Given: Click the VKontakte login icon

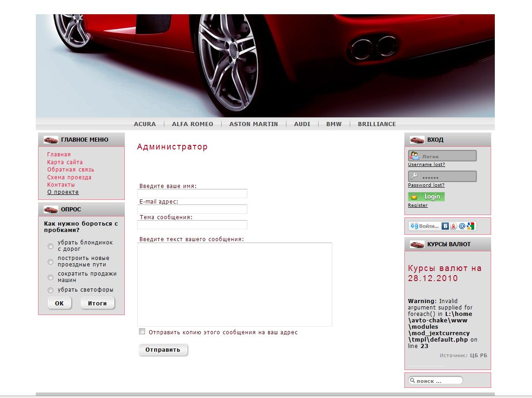Looking at the screenshot, I should pos(445,226).
